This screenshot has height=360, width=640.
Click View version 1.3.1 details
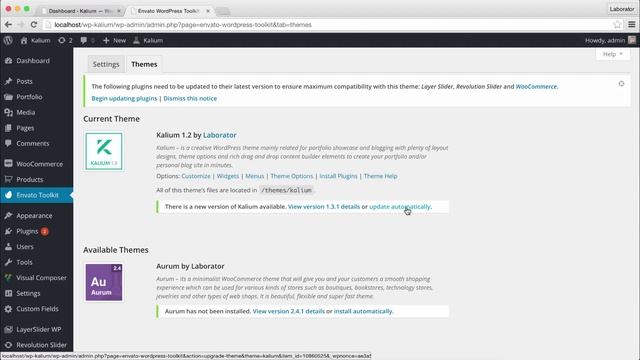tap(324, 207)
